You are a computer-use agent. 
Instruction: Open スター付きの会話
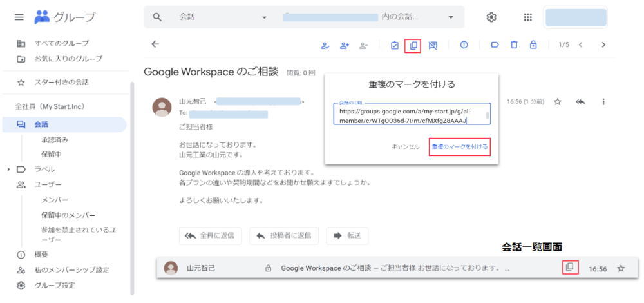tap(62, 83)
